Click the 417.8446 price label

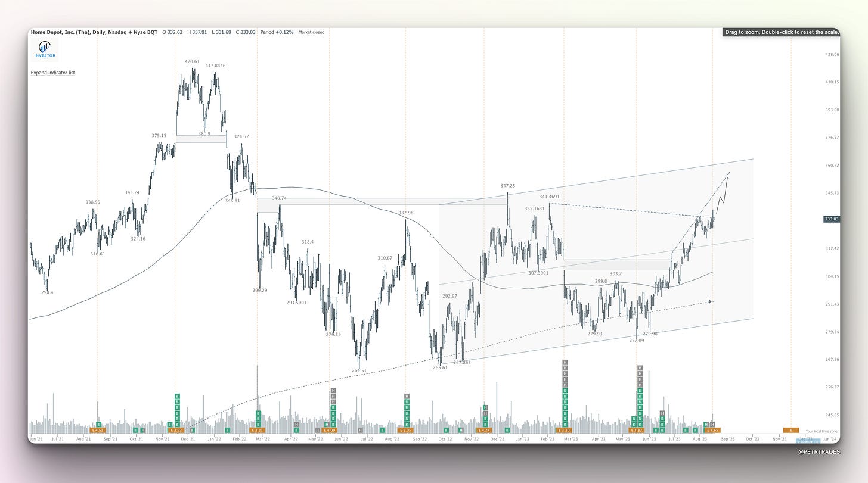point(216,66)
